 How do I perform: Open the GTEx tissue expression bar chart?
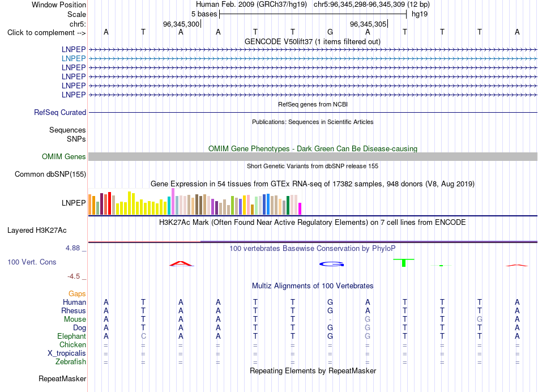tap(195, 202)
